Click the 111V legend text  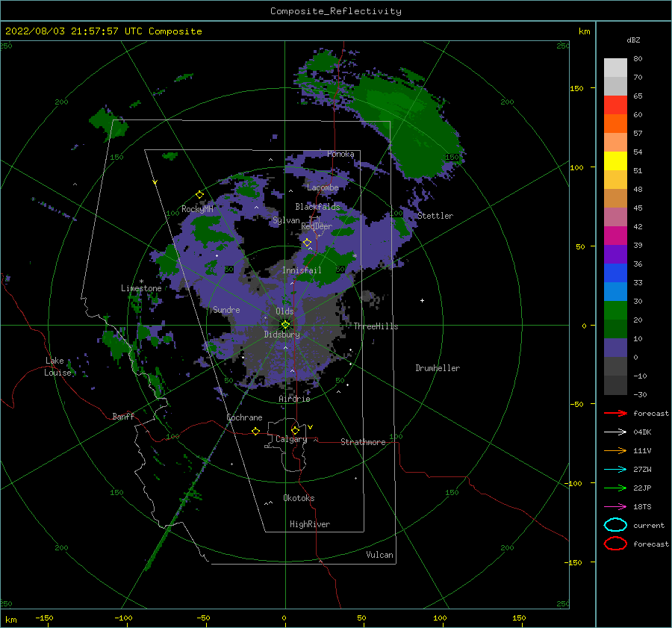[x=642, y=450]
